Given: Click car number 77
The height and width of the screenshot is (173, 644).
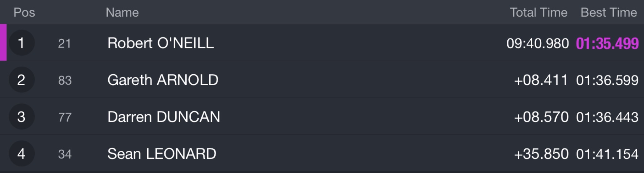Looking at the screenshot, I should point(65,117).
